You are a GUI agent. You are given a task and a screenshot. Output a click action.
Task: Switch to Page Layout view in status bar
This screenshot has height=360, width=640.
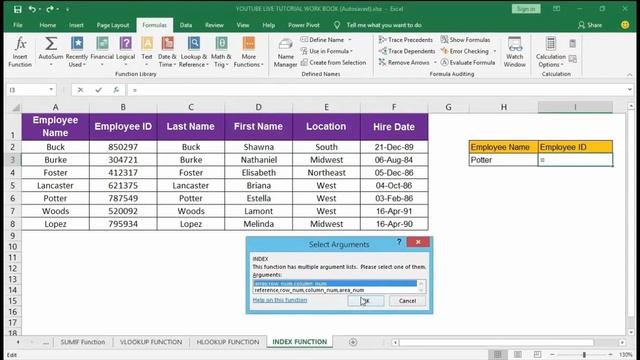click(x=518, y=354)
